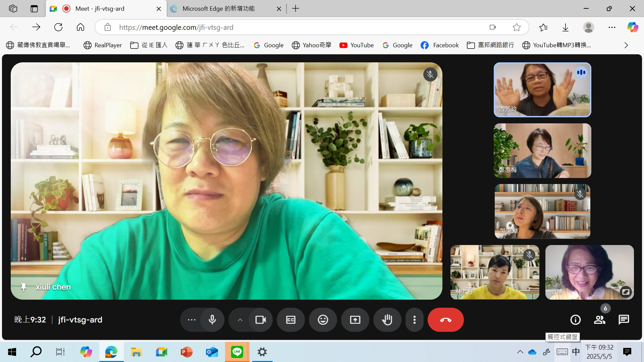Open the Facebook bookmark

(x=440, y=45)
